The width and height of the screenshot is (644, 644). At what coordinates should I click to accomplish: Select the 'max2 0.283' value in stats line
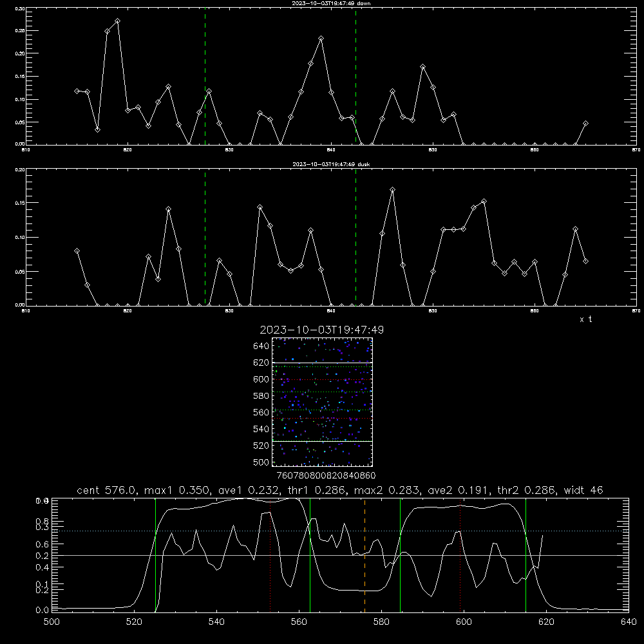coord(386,490)
